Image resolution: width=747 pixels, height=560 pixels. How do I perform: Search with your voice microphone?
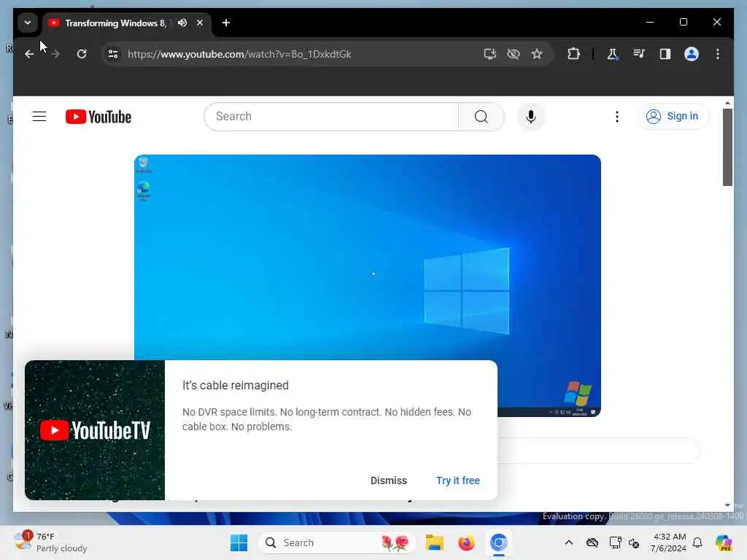(531, 117)
